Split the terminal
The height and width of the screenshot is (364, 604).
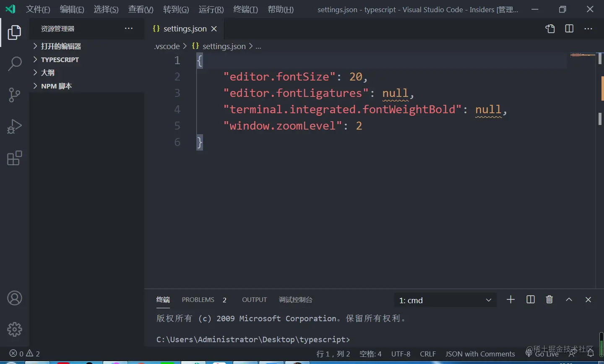click(x=530, y=299)
